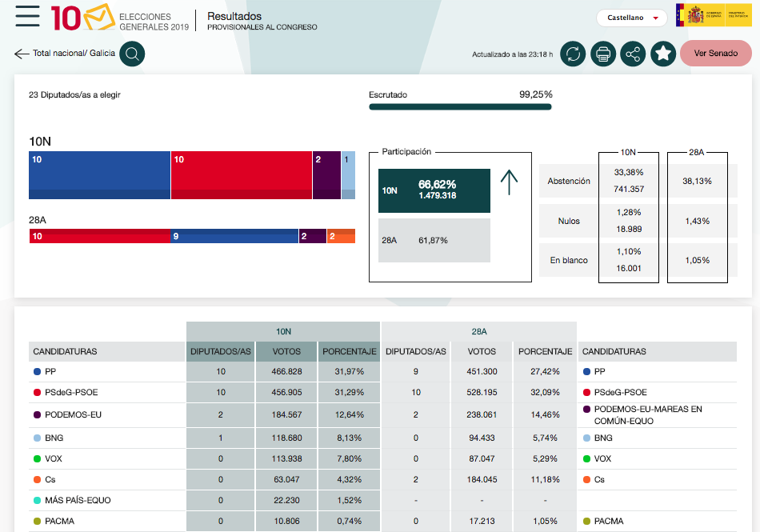The width and height of the screenshot is (760, 532).
Task: Click the search magnifier next to Galicia
Action: pyautogui.click(x=130, y=54)
